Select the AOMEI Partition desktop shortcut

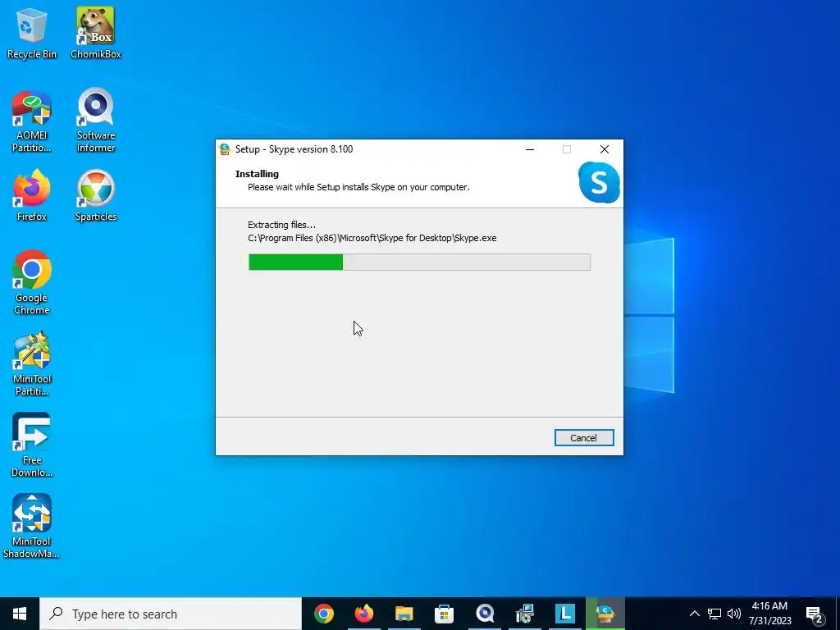[32, 121]
